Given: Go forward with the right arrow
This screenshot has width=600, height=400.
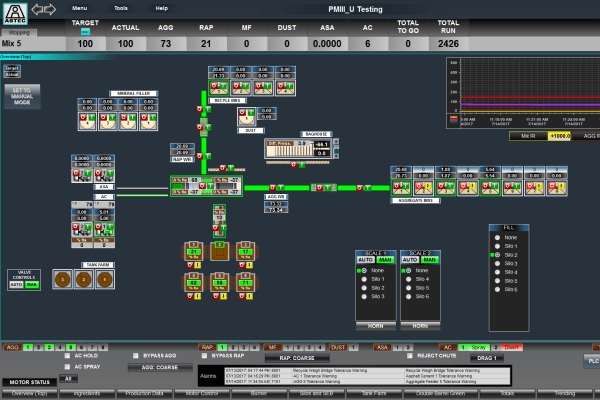Looking at the screenshot, I should tap(51, 9).
